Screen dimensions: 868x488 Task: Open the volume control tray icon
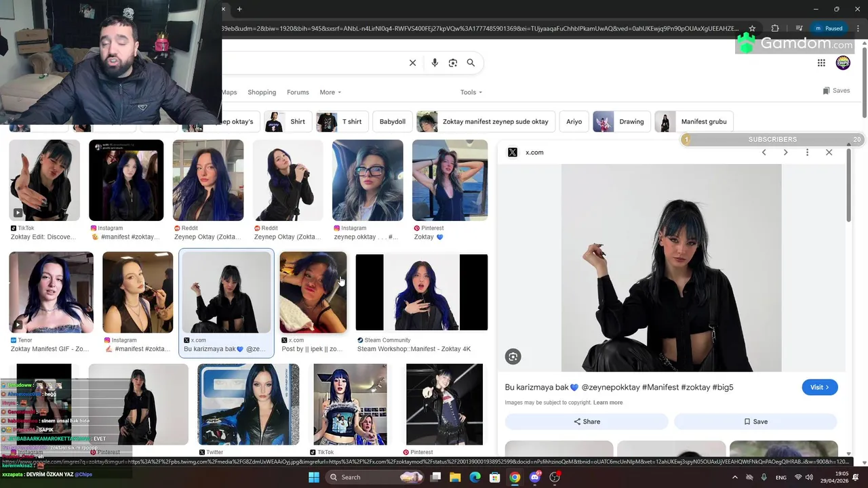click(810, 477)
